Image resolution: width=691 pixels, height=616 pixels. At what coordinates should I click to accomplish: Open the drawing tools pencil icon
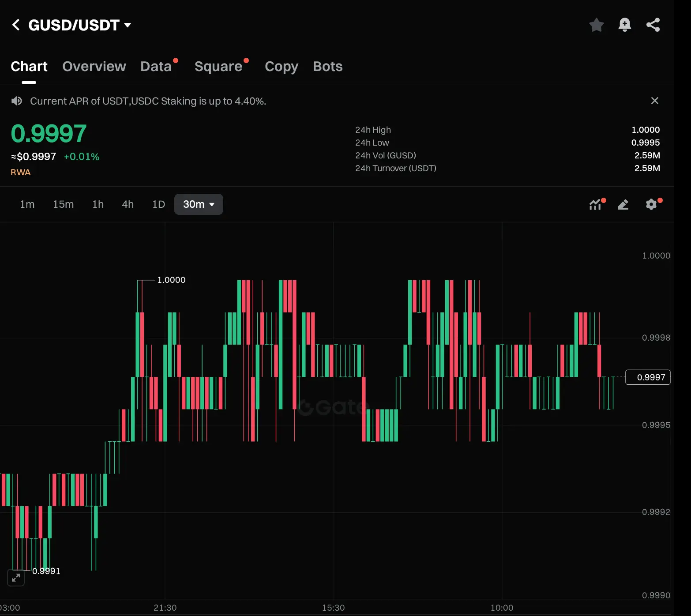click(623, 204)
